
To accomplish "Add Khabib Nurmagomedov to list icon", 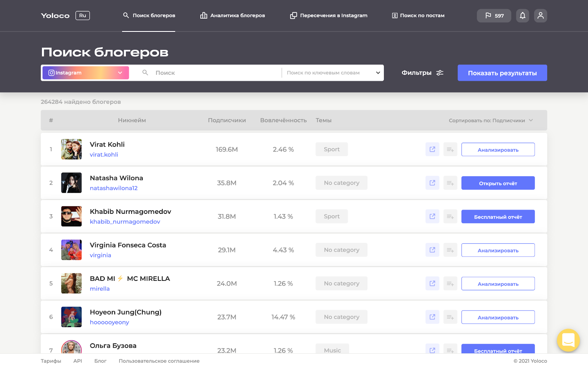I will point(451,216).
